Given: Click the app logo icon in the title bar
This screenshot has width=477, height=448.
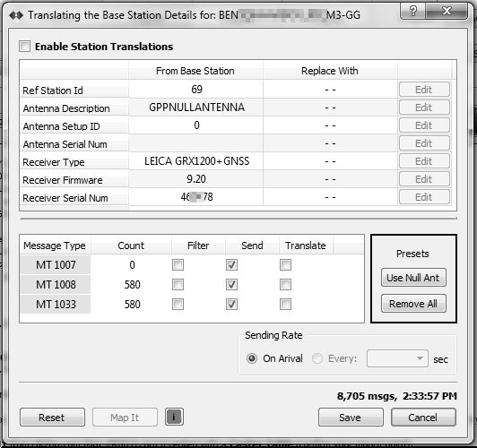Looking at the screenshot, I should point(16,15).
